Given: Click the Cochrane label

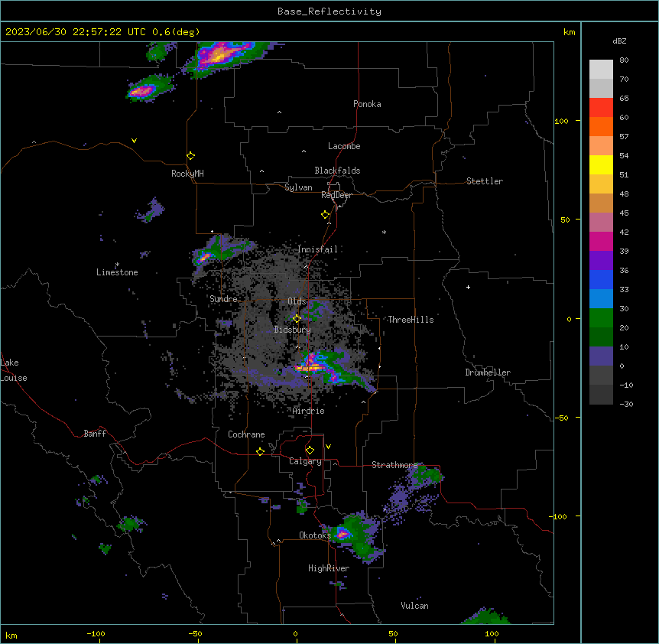Looking at the screenshot, I should pos(246,434).
